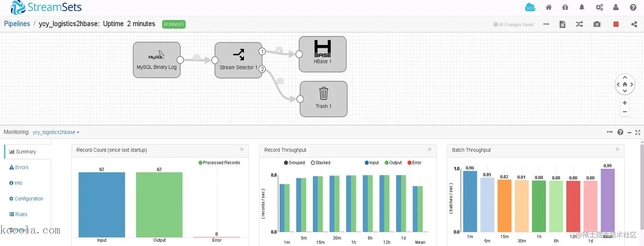Open the package manager gift icon
This screenshot has height=246, width=644.
coord(565,7)
